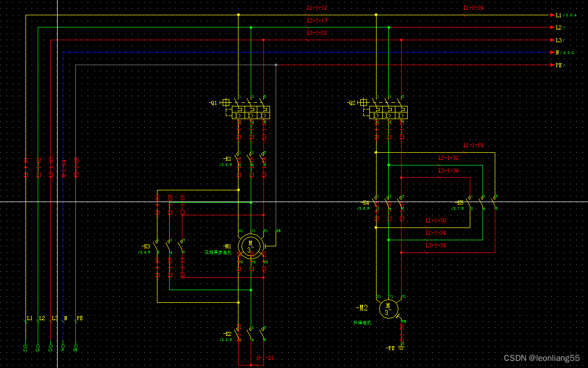Click the vertical wire label L3-1-03
Image resolution: width=588 pixels, height=368 pixels.
pos(51,168)
